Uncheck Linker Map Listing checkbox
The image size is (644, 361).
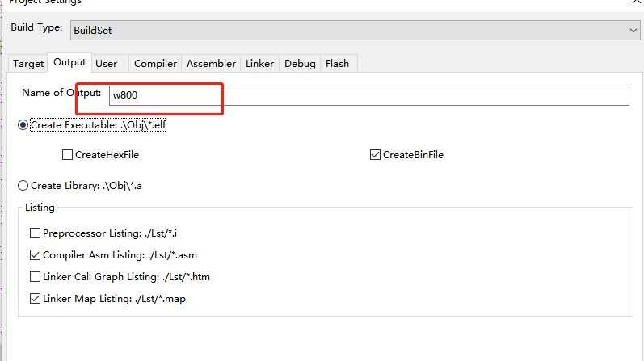coord(35,299)
